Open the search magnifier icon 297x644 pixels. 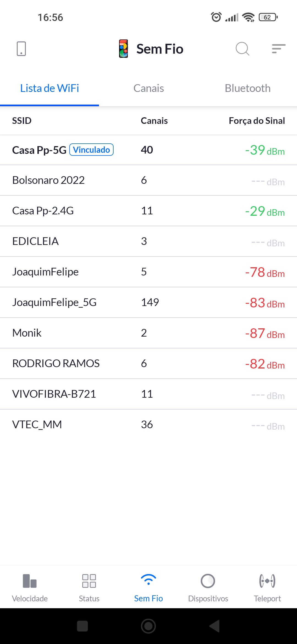pos(242,49)
